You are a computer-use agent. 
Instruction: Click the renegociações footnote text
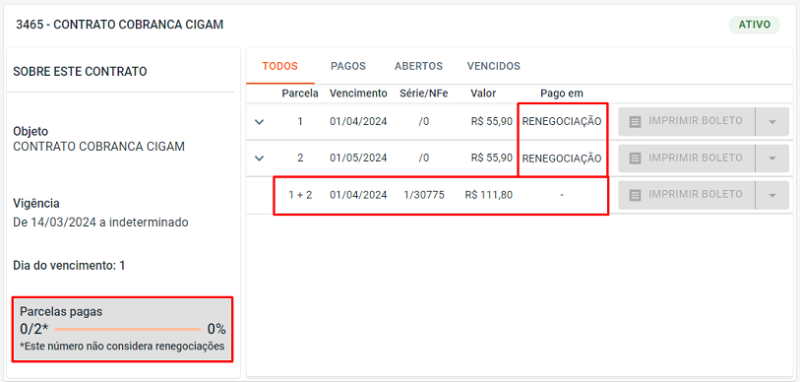[122, 346]
